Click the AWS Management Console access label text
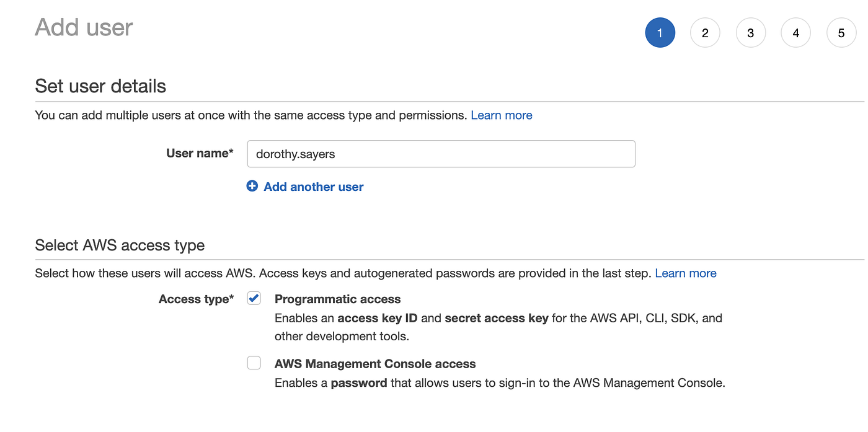868x432 pixels. tap(375, 363)
